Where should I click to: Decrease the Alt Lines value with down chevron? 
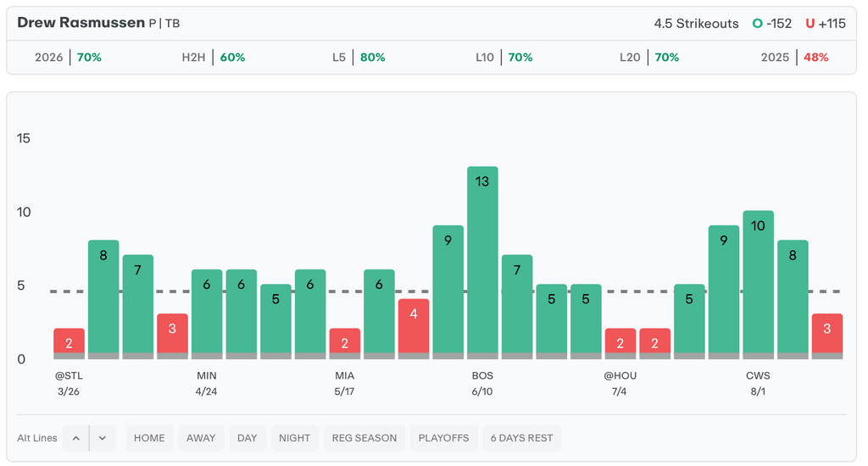pyautogui.click(x=103, y=438)
